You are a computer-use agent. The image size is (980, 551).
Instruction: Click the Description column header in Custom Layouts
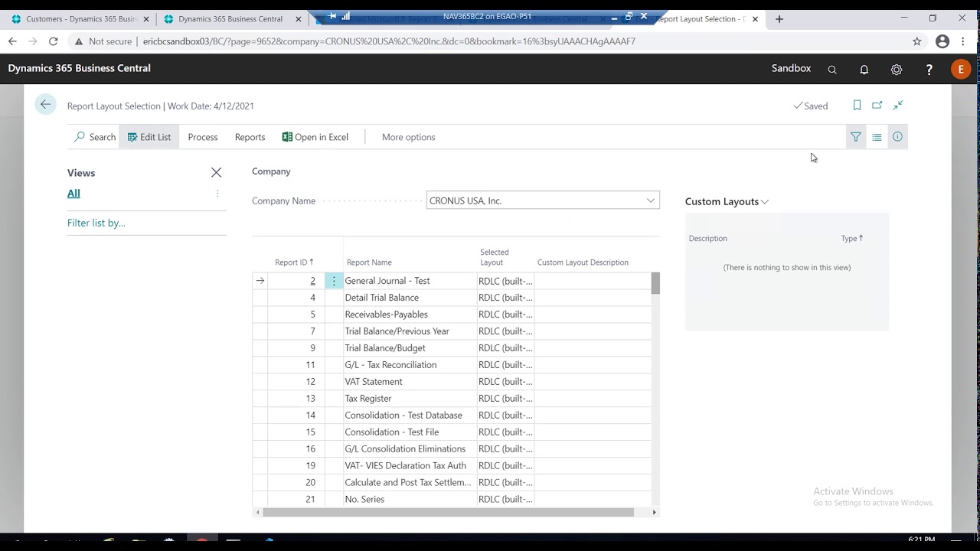pos(707,238)
